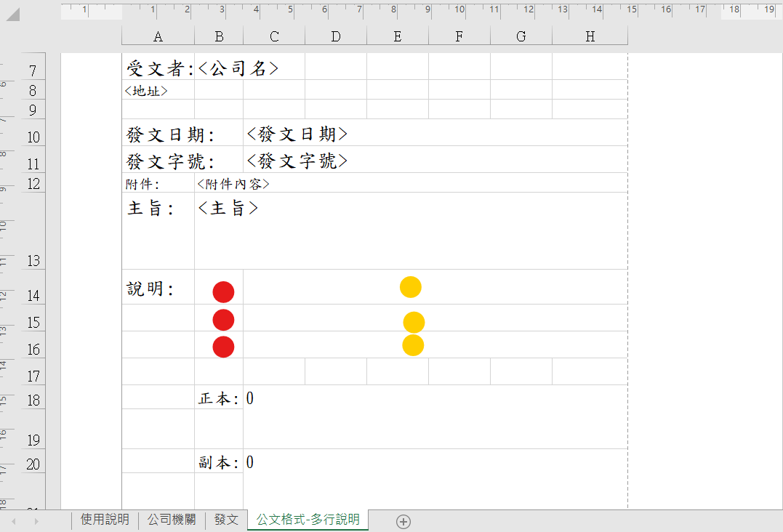Select the 發文日期: label cell
The image size is (783, 532).
pyautogui.click(x=182, y=133)
